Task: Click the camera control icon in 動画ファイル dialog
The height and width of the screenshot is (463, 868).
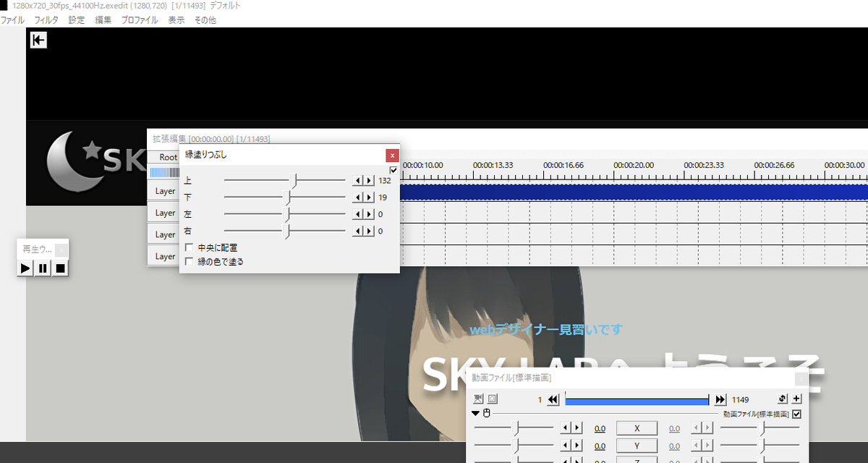Action: coord(478,399)
